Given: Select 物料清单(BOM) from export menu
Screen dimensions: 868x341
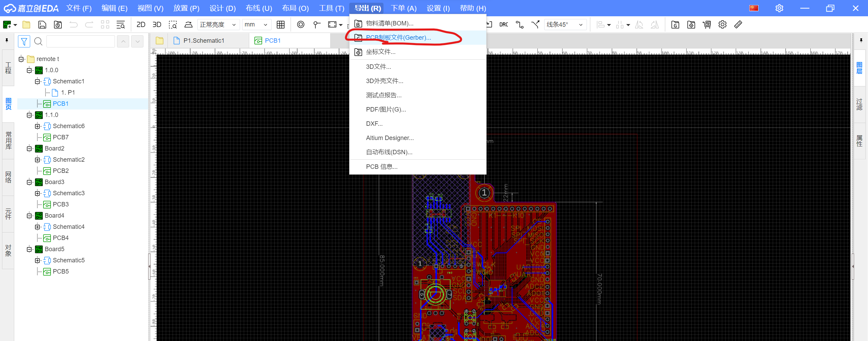Looking at the screenshot, I should [x=418, y=23].
